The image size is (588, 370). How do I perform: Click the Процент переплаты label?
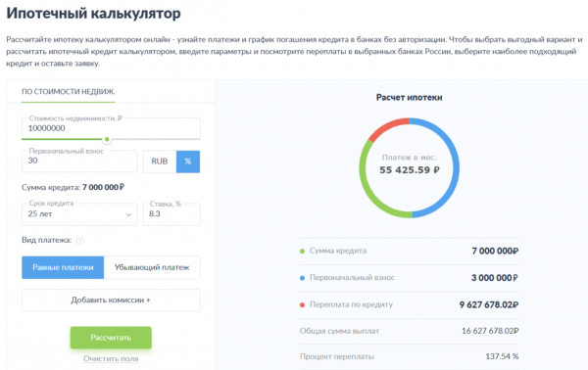[337, 356]
